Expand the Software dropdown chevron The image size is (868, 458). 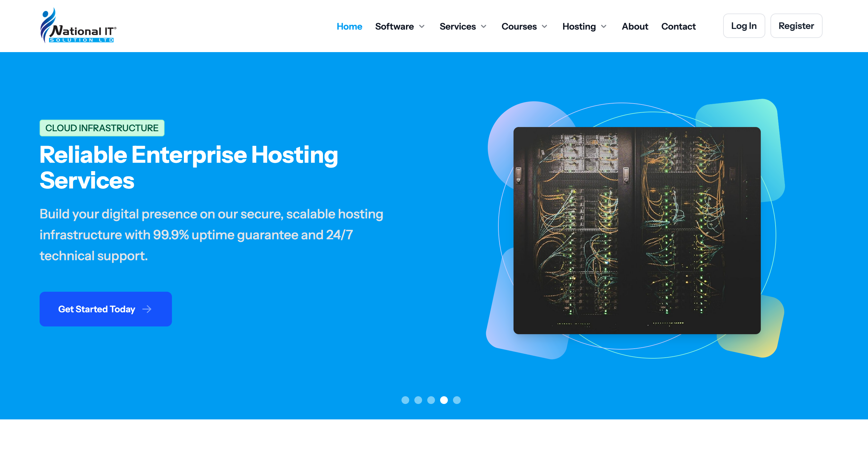pyautogui.click(x=421, y=26)
